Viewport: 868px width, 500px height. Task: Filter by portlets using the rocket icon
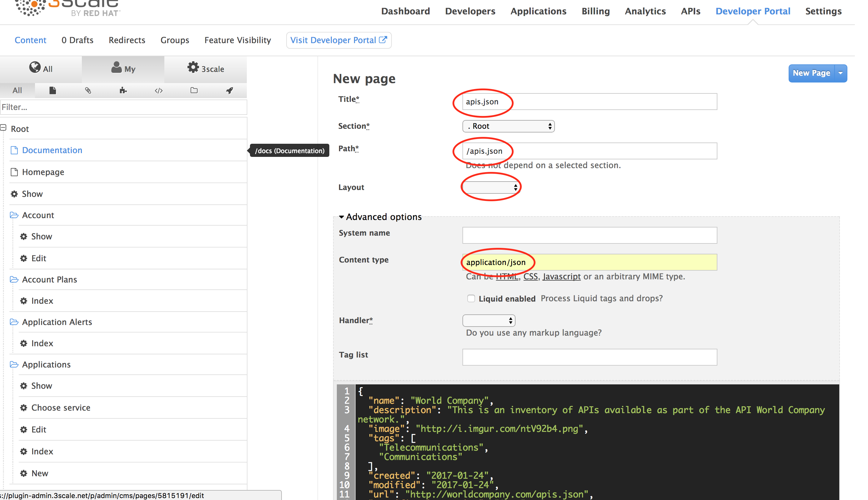(229, 90)
